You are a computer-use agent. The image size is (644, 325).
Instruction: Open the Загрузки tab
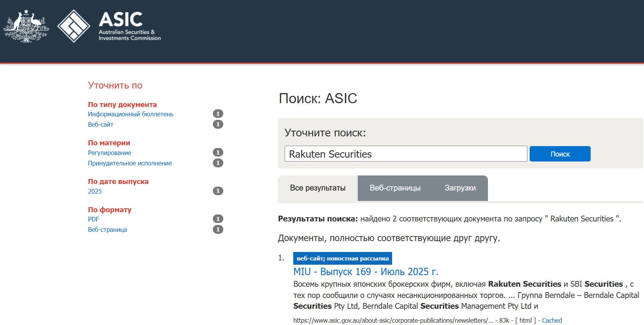pyautogui.click(x=460, y=188)
